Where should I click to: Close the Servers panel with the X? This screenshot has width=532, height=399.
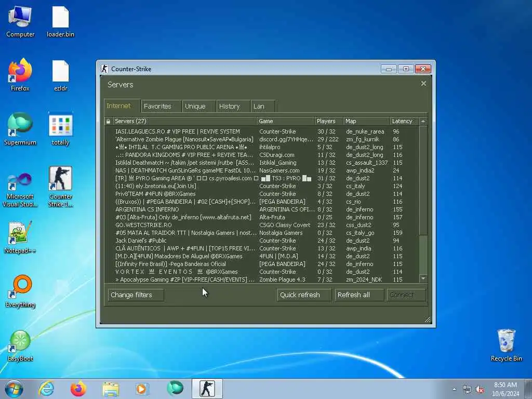click(x=423, y=84)
